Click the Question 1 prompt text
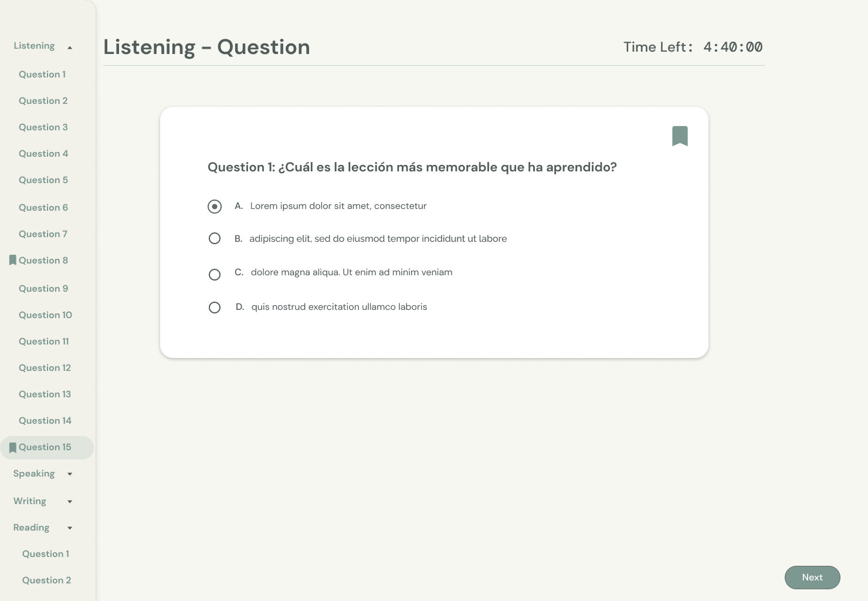This screenshot has width=868, height=601. click(x=412, y=167)
